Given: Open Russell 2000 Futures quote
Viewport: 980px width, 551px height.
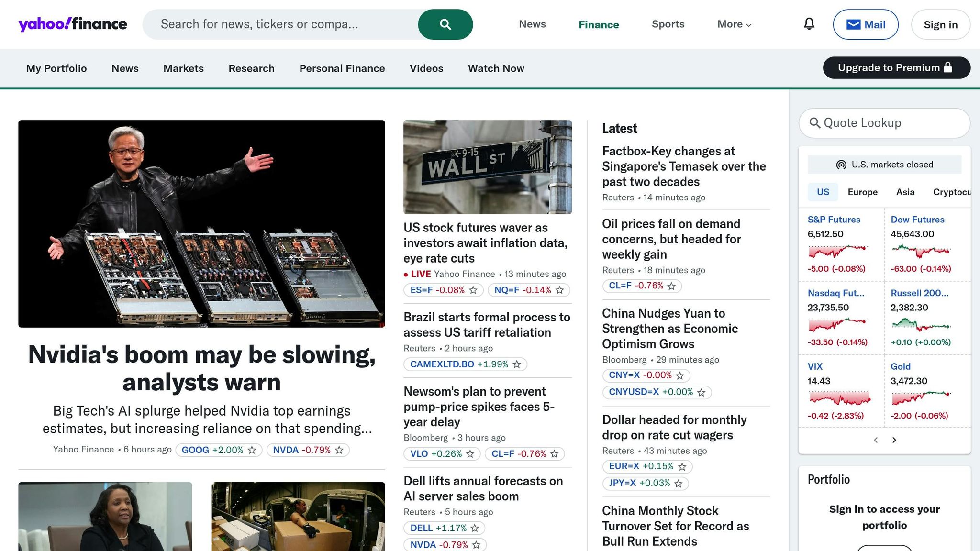Looking at the screenshot, I should (919, 293).
